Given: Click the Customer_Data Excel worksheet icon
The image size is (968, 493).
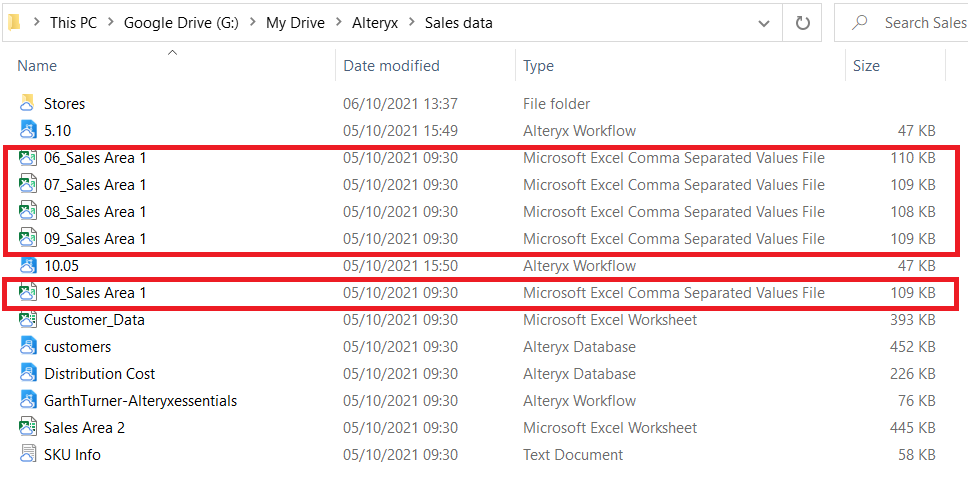Looking at the screenshot, I should coord(28,320).
